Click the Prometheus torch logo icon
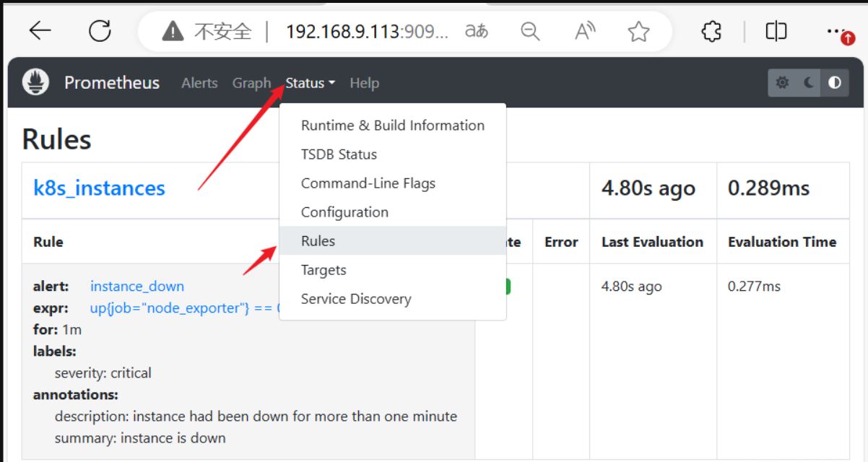The width and height of the screenshot is (868, 462). click(x=35, y=82)
